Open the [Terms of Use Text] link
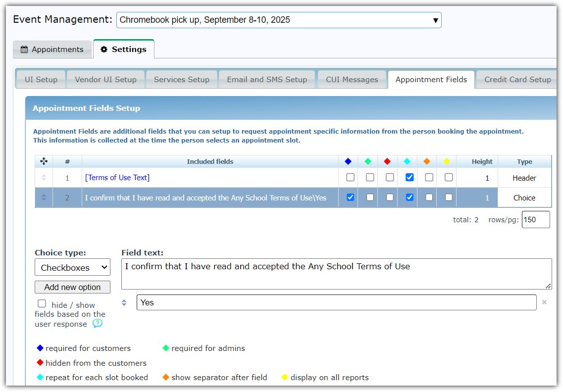The height and width of the screenshot is (392, 563). [117, 178]
